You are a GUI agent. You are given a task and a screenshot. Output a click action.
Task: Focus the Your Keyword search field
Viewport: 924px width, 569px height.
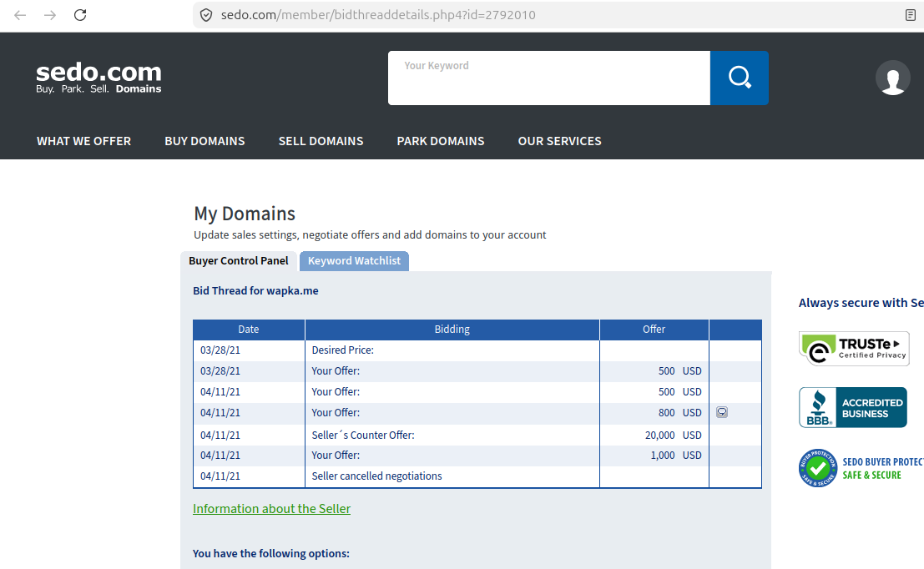coord(548,78)
